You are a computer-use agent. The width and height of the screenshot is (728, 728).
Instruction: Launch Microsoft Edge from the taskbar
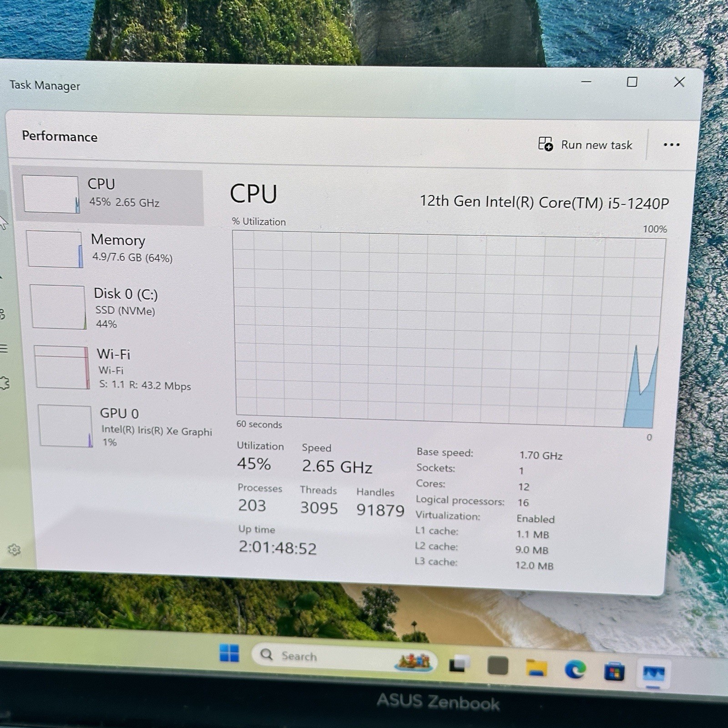pyautogui.click(x=575, y=670)
